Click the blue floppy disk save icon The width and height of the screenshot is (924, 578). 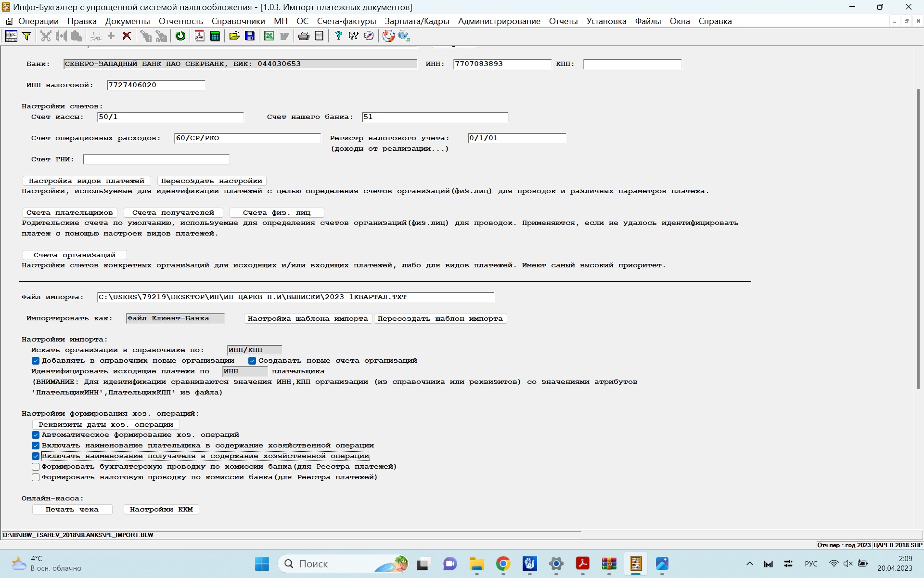pyautogui.click(x=250, y=36)
